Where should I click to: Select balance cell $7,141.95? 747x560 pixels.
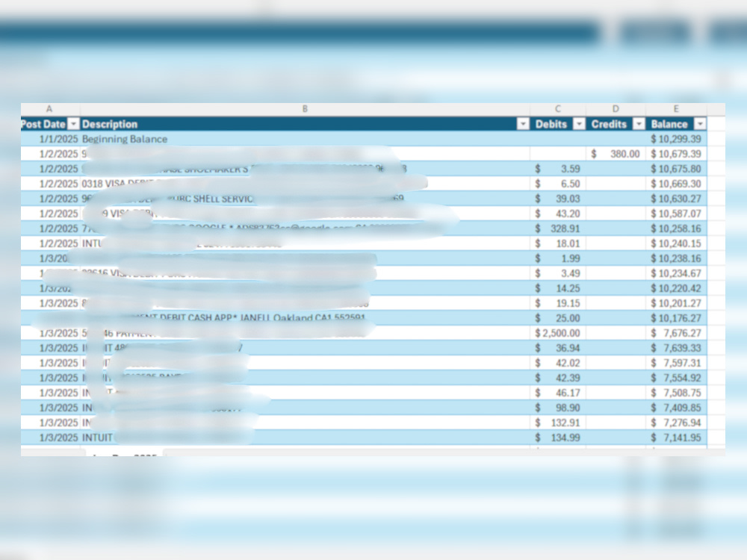pos(677,438)
